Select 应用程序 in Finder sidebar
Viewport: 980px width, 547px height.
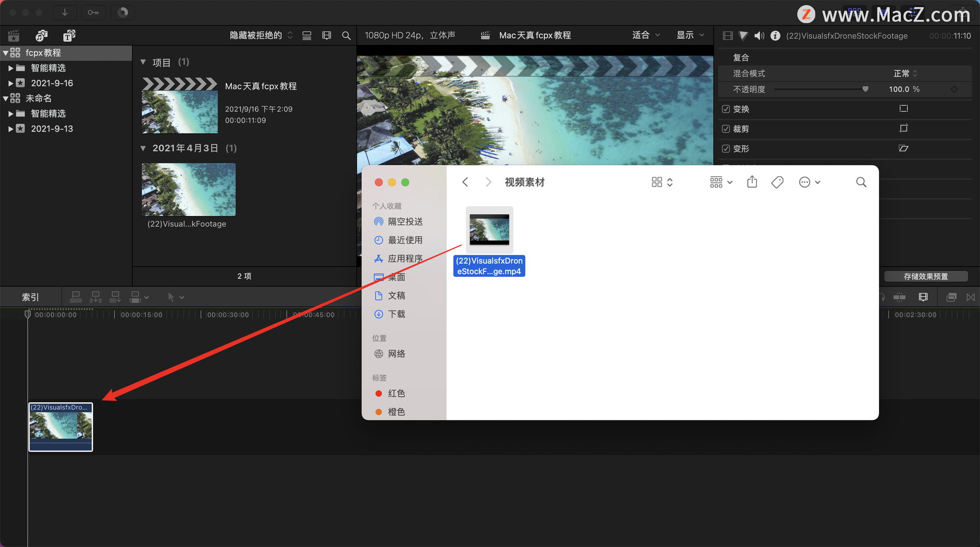[x=398, y=258]
